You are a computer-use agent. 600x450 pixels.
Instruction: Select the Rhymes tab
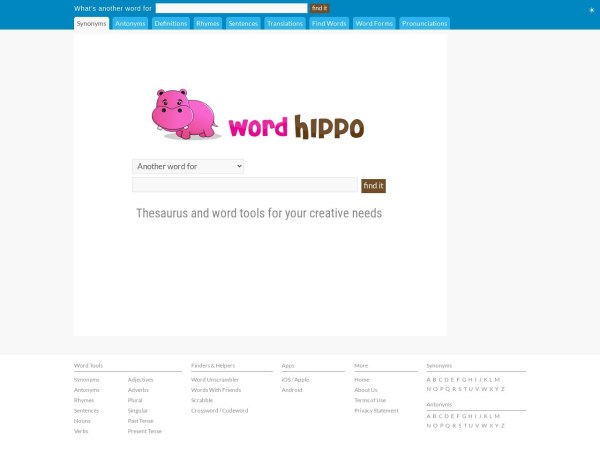coord(208,23)
